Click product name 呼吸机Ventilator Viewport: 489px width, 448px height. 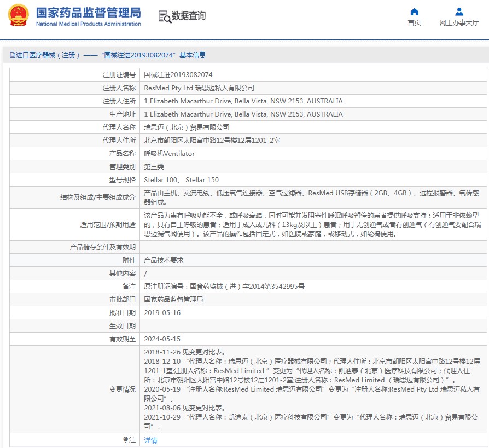(x=170, y=154)
